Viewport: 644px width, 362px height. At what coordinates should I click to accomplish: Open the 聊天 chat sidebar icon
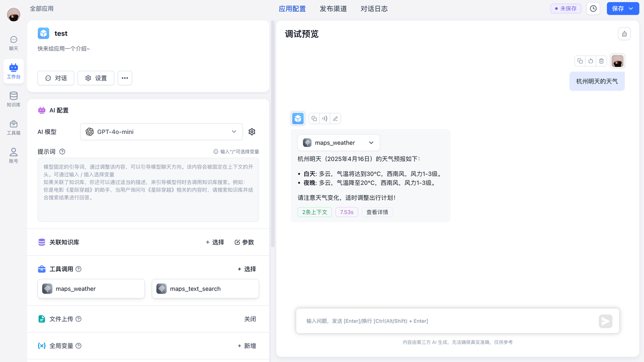(x=14, y=43)
